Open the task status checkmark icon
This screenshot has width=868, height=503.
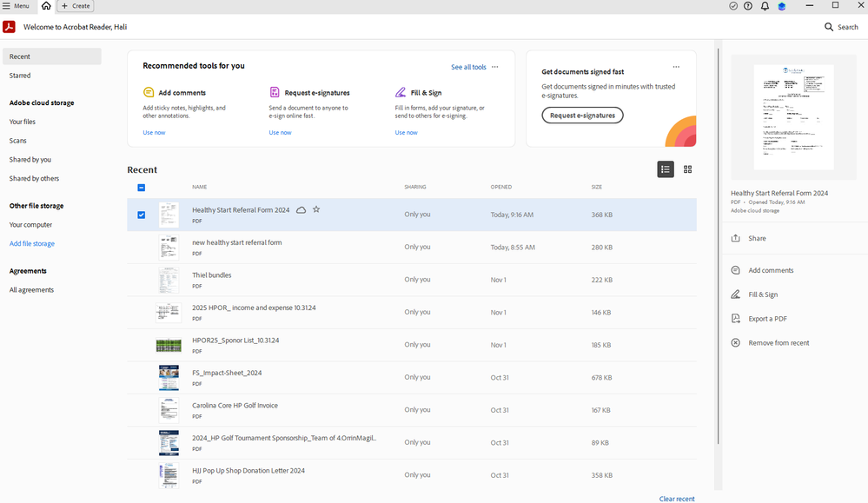pyautogui.click(x=733, y=6)
